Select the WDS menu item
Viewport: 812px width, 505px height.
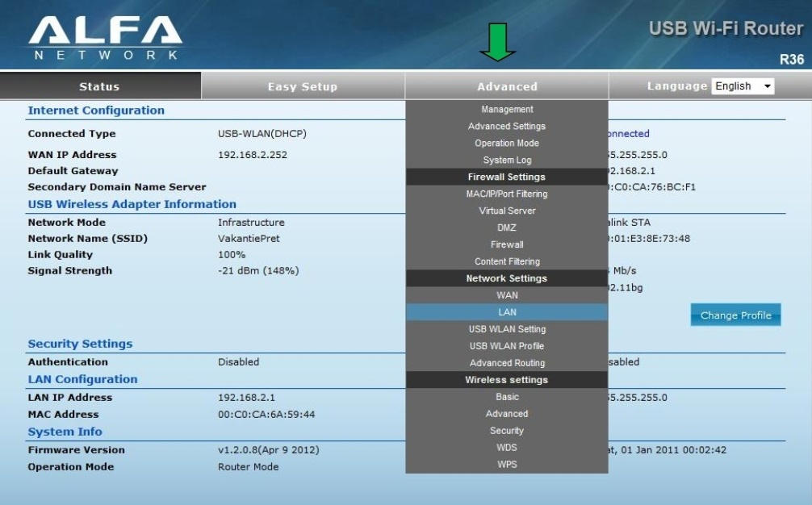click(507, 447)
